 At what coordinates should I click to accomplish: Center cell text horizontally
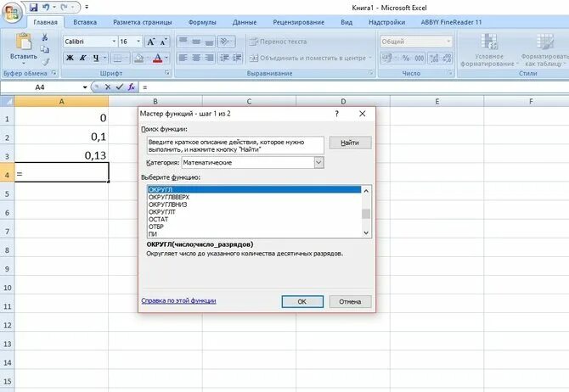pos(196,58)
